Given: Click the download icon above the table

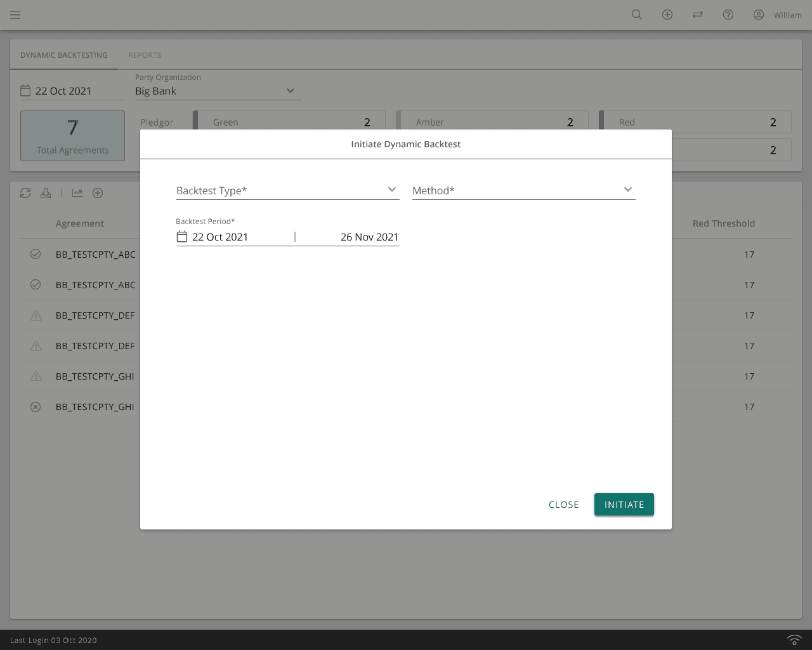Looking at the screenshot, I should pos(46,193).
